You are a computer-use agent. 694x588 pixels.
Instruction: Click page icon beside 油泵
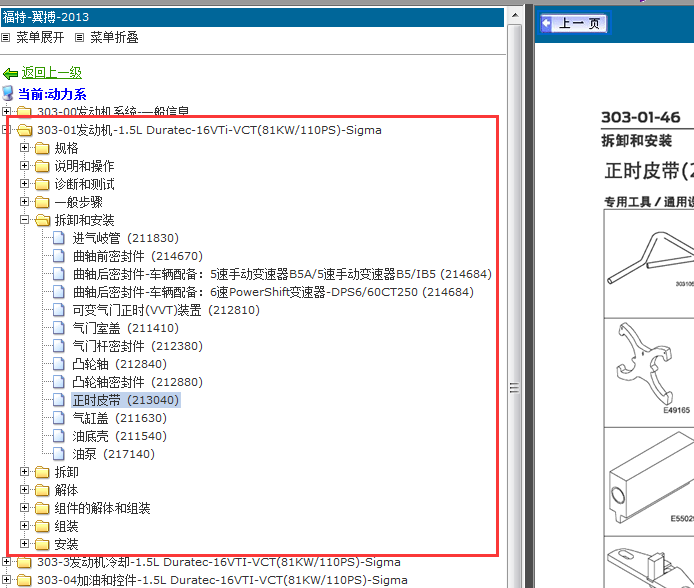point(58,454)
